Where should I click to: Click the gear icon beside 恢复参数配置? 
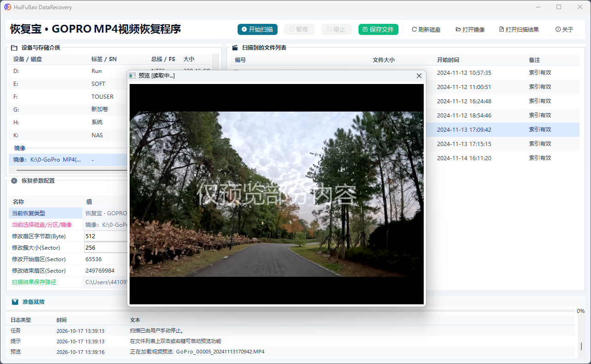(x=14, y=181)
